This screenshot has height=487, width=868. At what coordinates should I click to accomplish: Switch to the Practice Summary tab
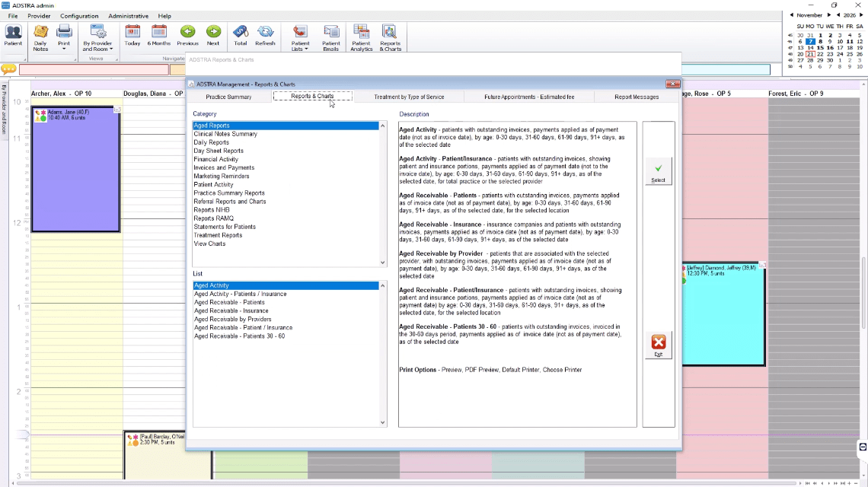[228, 97]
